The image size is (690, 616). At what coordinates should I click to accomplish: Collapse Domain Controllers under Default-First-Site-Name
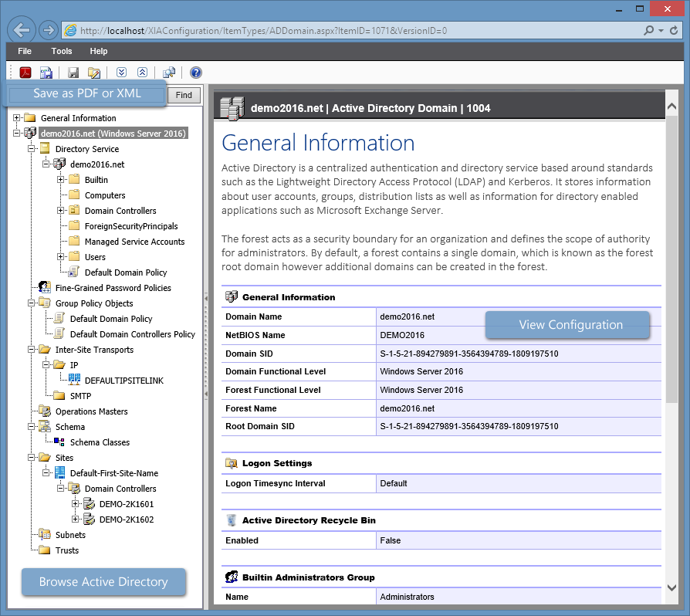point(60,489)
